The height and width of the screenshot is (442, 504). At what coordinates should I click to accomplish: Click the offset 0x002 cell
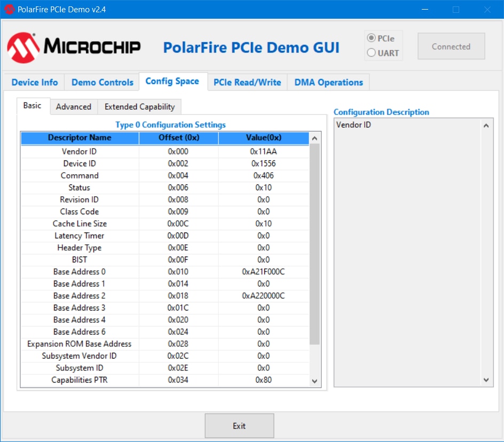click(179, 164)
